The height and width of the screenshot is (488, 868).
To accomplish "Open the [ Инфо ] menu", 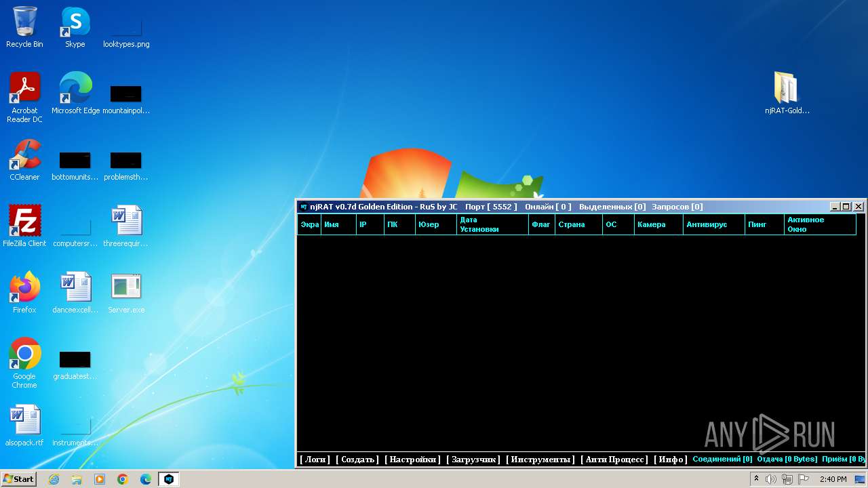I will (670, 460).
